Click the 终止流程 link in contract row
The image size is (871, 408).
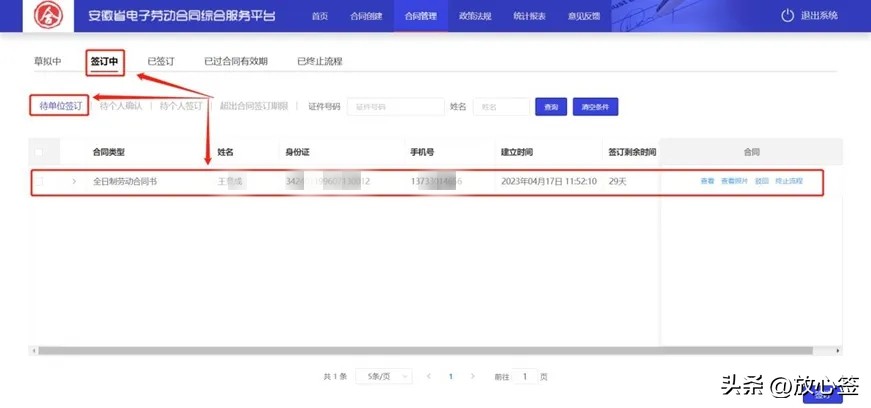pyautogui.click(x=789, y=181)
